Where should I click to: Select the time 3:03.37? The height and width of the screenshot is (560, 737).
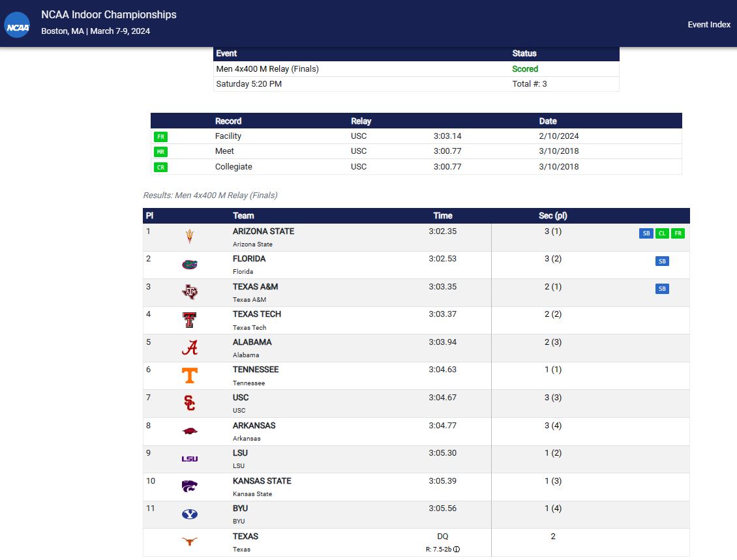pyautogui.click(x=442, y=314)
